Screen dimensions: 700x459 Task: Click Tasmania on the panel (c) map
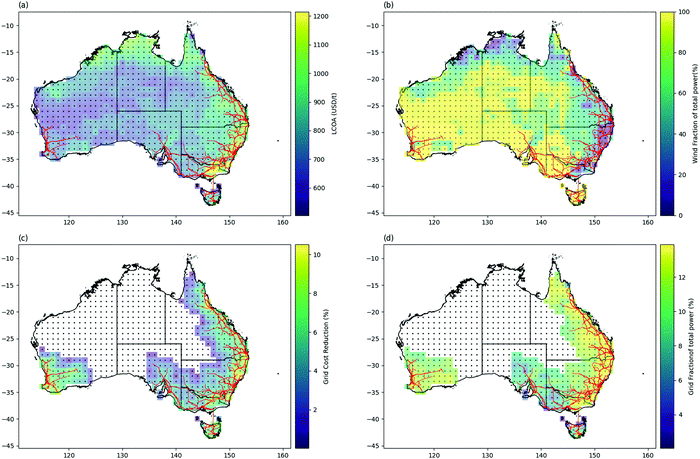pyautogui.click(x=211, y=429)
